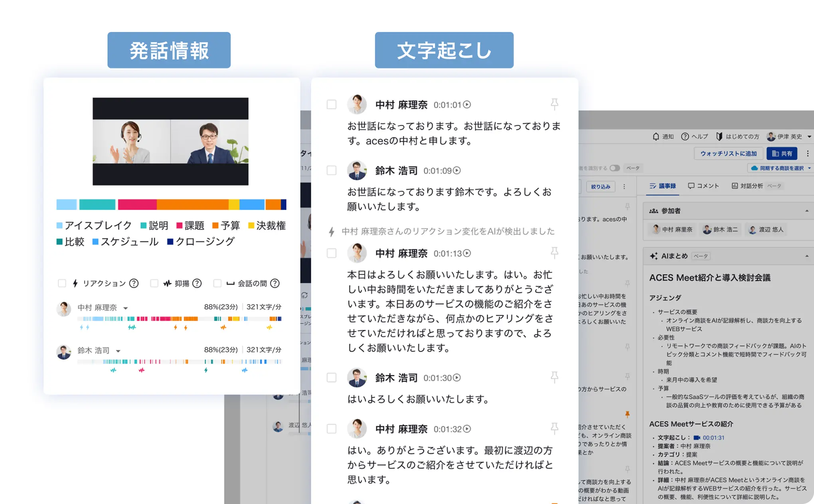
Task: Click the ACES Meet紹介と導入検討会議 heading
Action: (709, 278)
